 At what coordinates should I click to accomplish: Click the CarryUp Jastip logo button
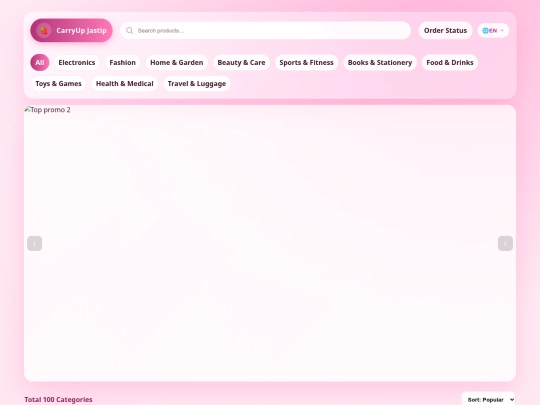click(71, 30)
